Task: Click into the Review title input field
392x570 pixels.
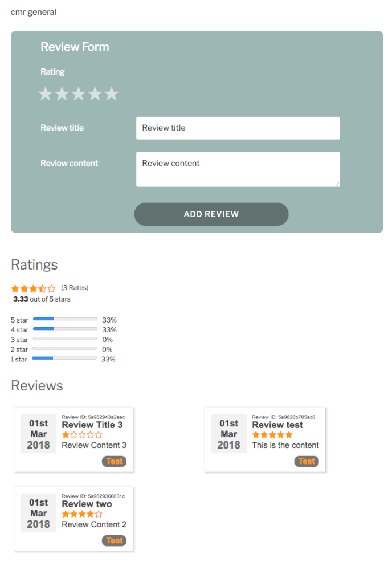Action: 238,128
